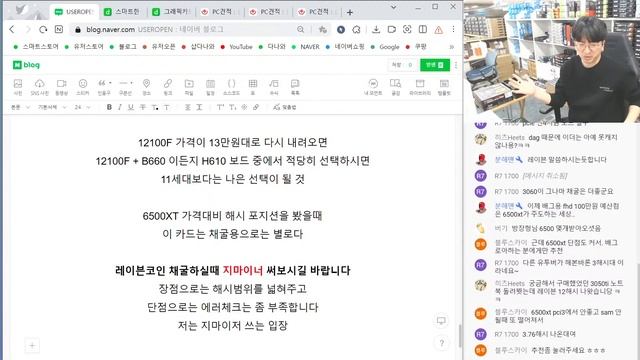
Task: Insert a schedule with the 일정 icon
Action: tap(210, 87)
